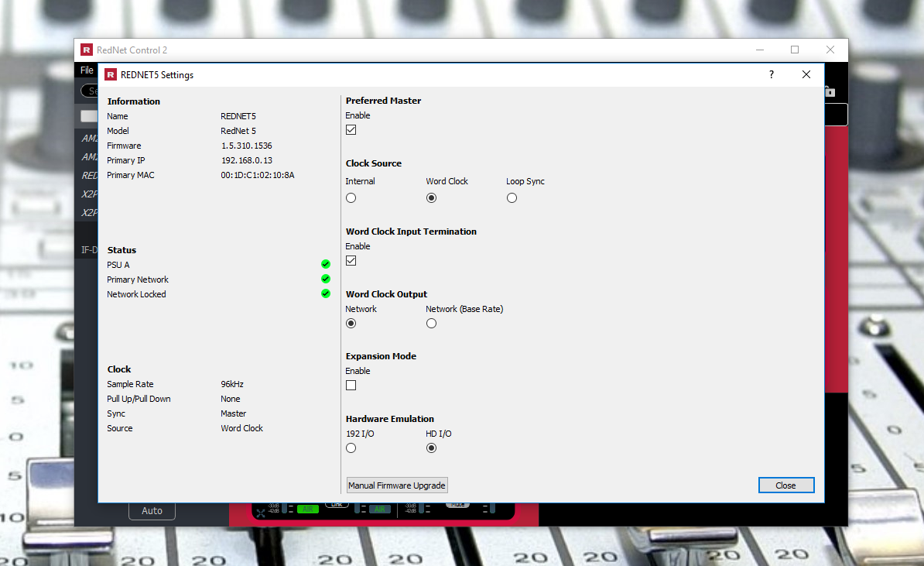The height and width of the screenshot is (566, 924).
Task: Choose Network (Base Rate) word clock output
Action: coord(431,323)
